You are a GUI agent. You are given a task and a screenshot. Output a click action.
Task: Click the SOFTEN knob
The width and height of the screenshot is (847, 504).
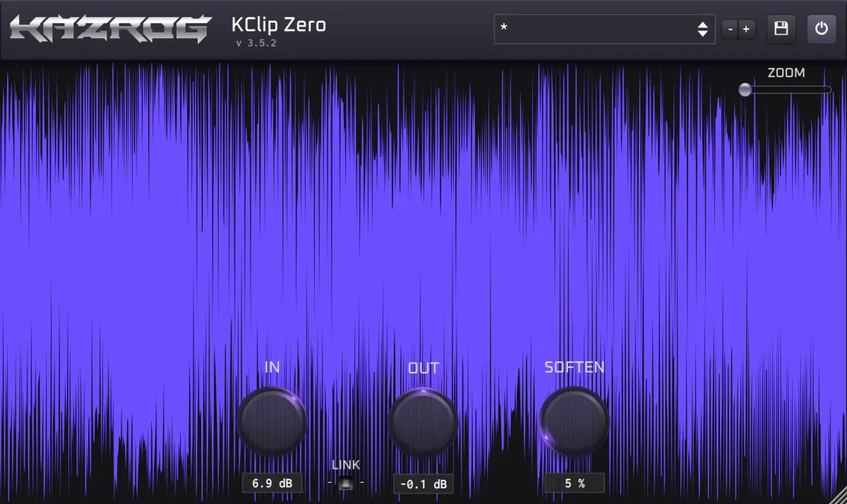point(574,421)
